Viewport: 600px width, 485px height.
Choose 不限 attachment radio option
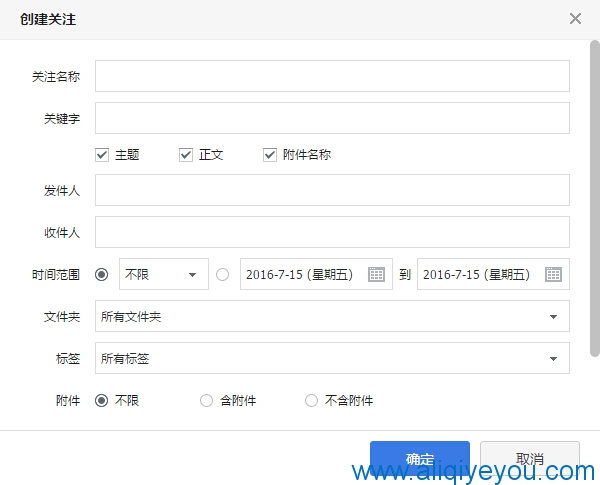click(x=101, y=401)
